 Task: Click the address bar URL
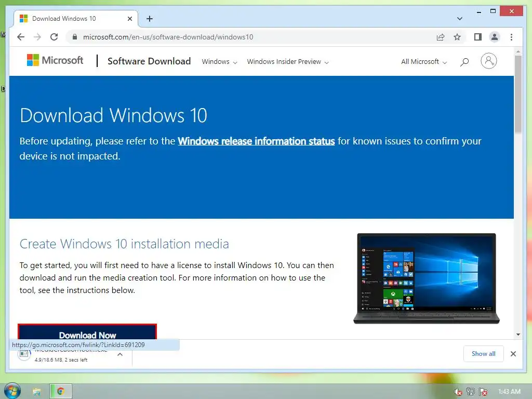click(x=168, y=37)
